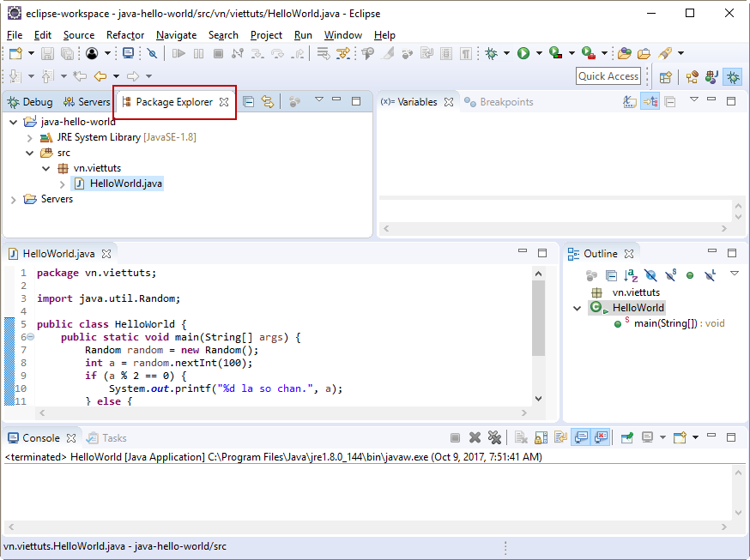Viewport: 750px width, 560px height.
Task: Toggle Show Console When Output Changes
Action: pyautogui.click(x=581, y=437)
